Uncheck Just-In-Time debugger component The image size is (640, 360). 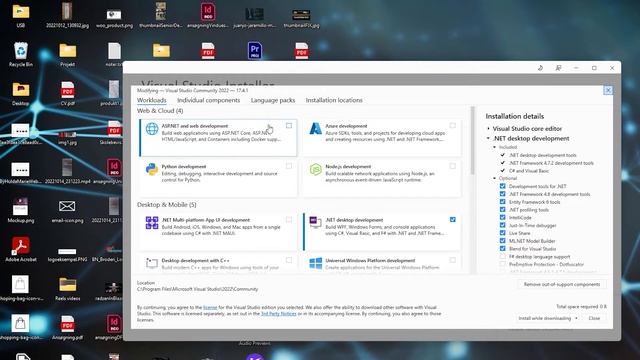tap(502, 225)
